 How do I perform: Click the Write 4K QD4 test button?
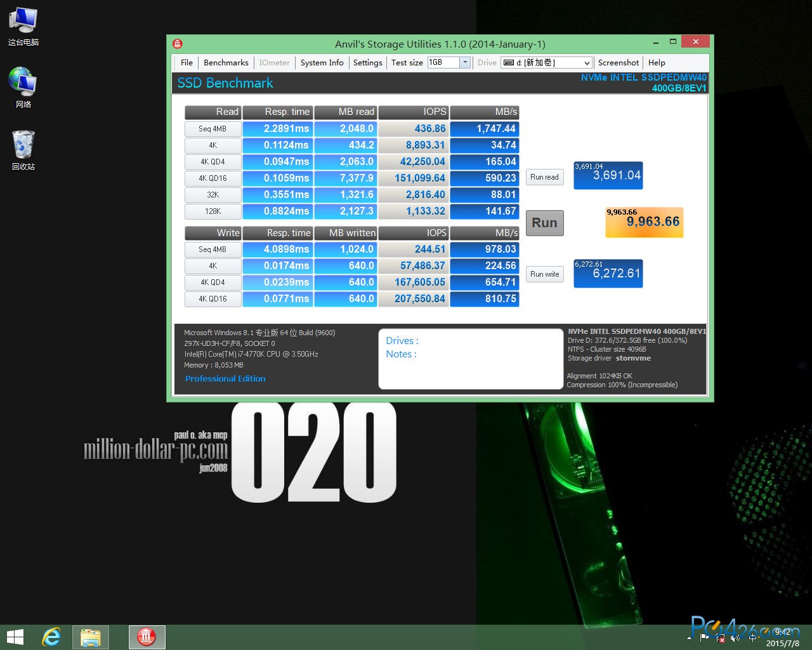click(x=213, y=282)
